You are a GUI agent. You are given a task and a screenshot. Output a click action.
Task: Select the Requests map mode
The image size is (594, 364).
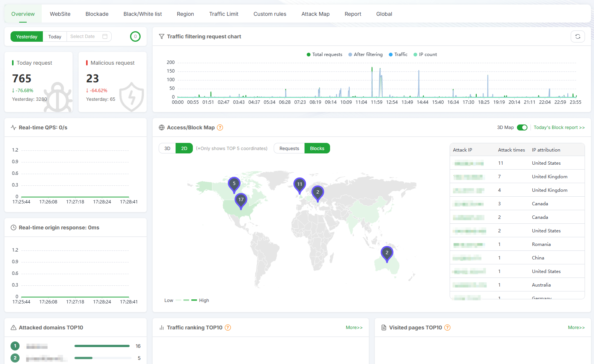pyautogui.click(x=289, y=149)
